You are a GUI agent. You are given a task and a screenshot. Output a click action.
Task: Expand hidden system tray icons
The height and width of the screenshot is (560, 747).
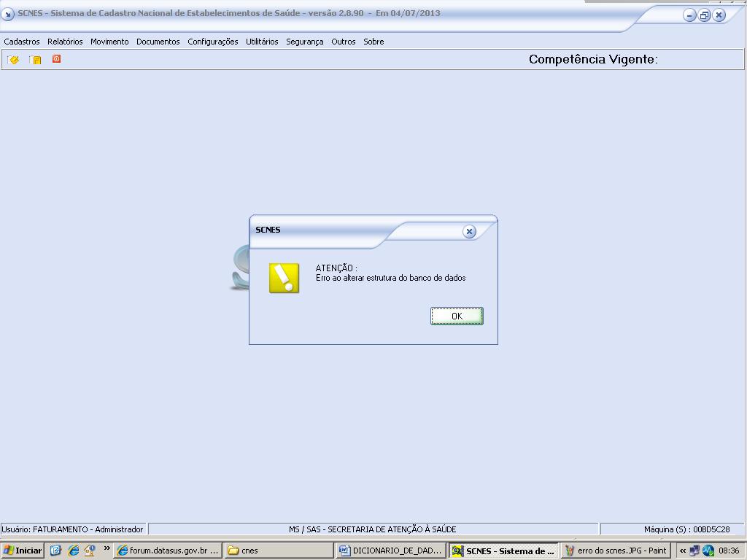pos(683,551)
